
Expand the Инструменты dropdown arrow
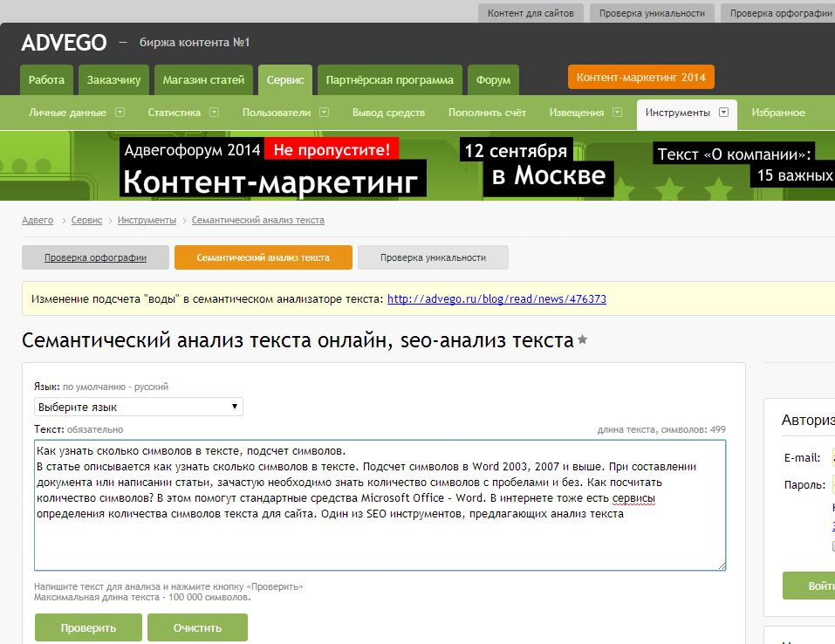click(723, 112)
